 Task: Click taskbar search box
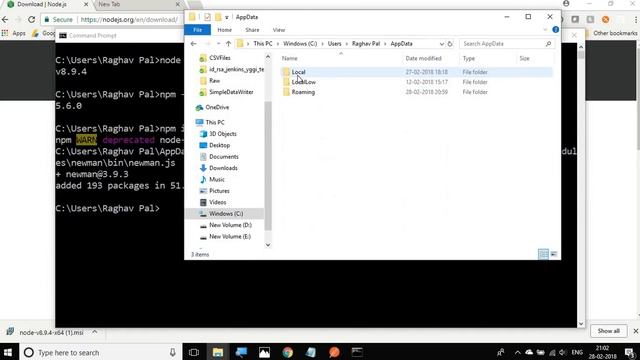100,352
